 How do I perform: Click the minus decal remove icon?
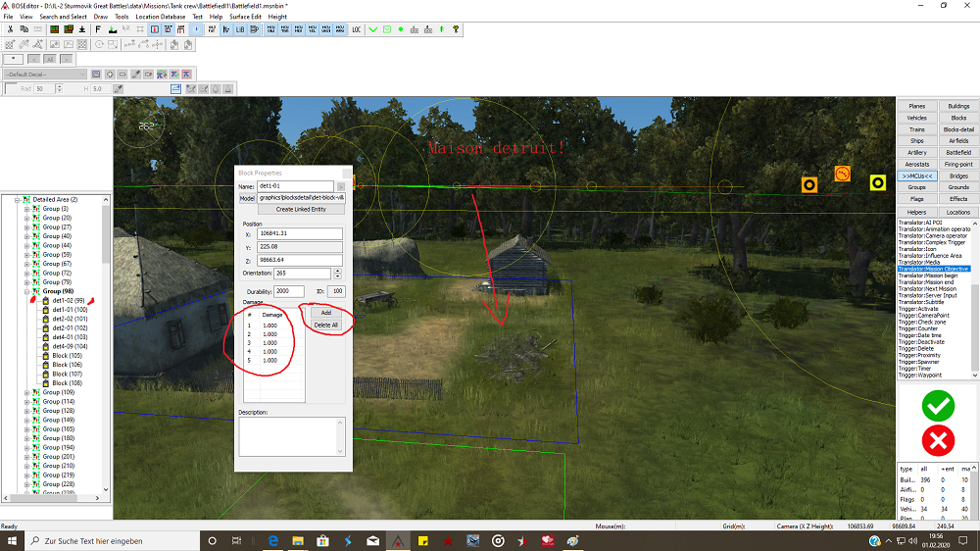(x=122, y=75)
